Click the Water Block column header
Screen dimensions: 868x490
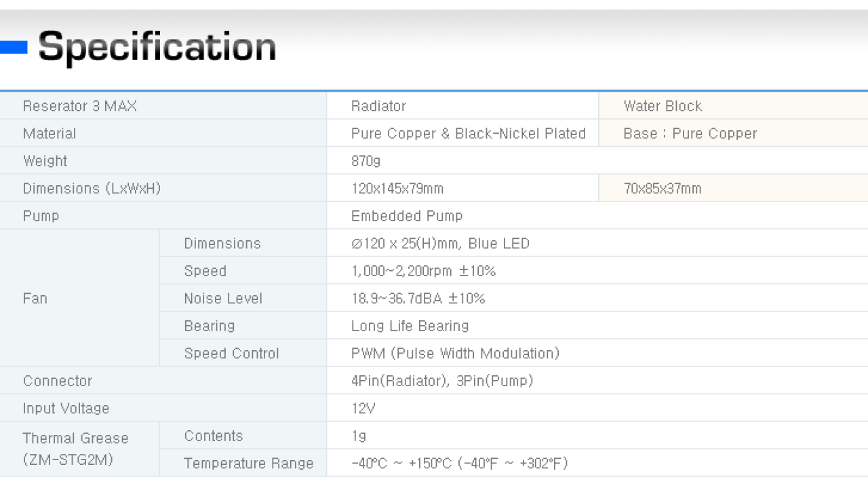pyautogui.click(x=663, y=106)
